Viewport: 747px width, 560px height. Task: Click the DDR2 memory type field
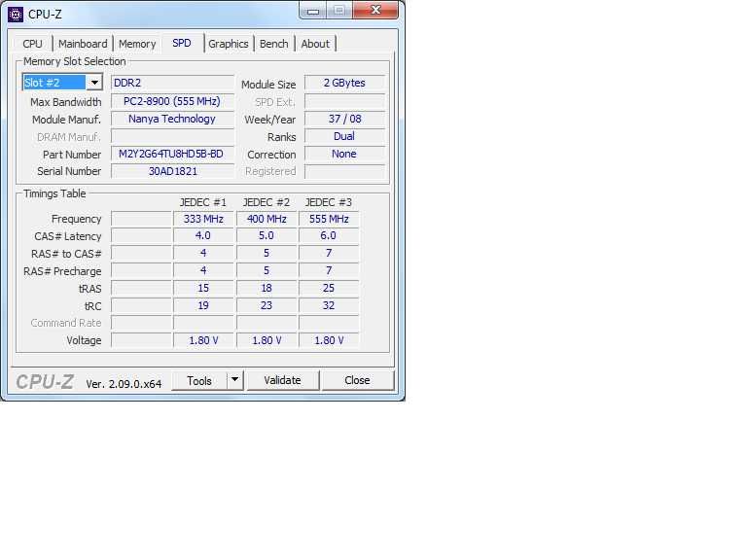point(172,83)
